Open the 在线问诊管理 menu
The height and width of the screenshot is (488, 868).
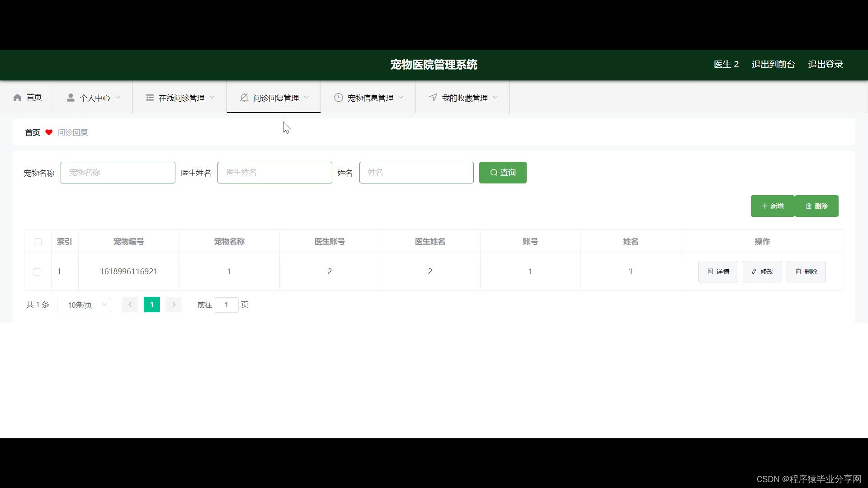point(181,98)
